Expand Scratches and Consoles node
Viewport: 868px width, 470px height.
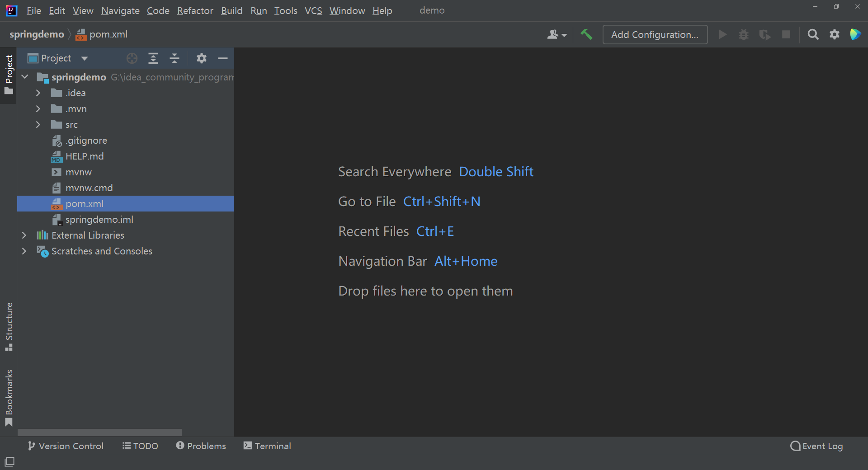(x=24, y=251)
